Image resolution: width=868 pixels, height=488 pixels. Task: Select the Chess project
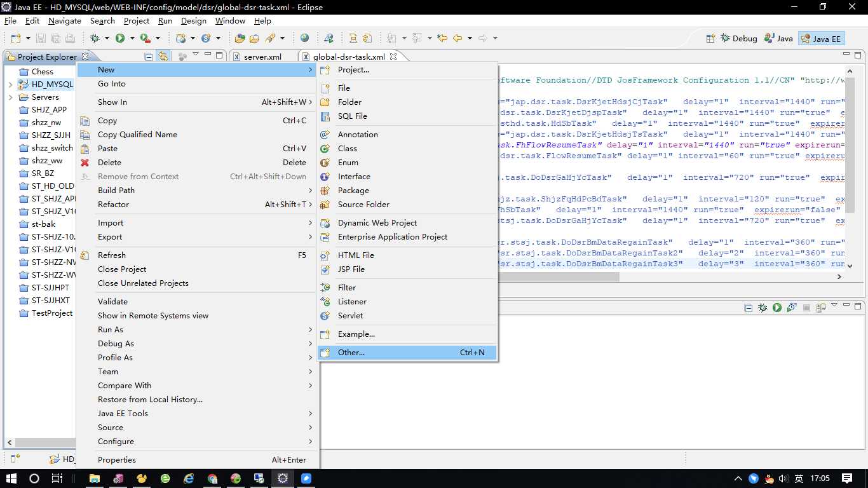(x=42, y=71)
